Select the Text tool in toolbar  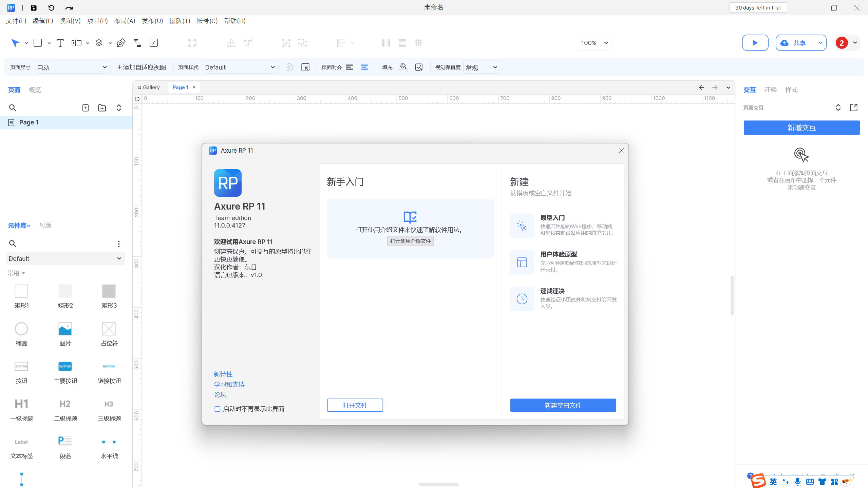point(60,43)
